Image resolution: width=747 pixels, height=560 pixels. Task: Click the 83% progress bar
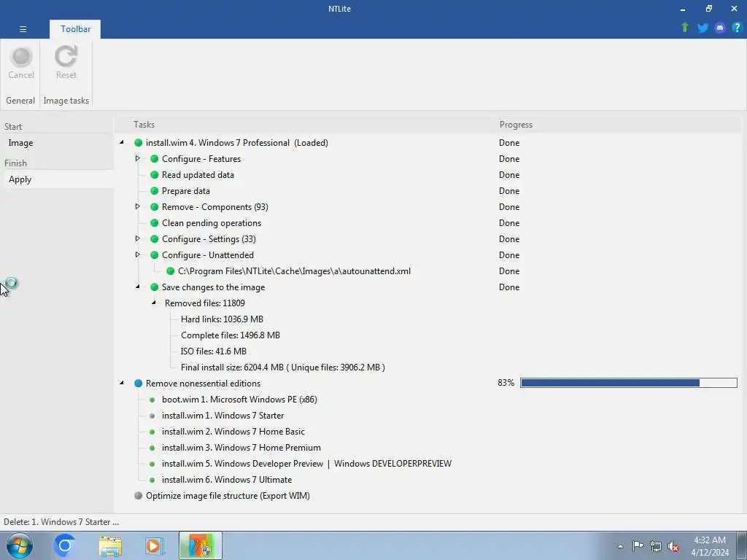(x=628, y=383)
